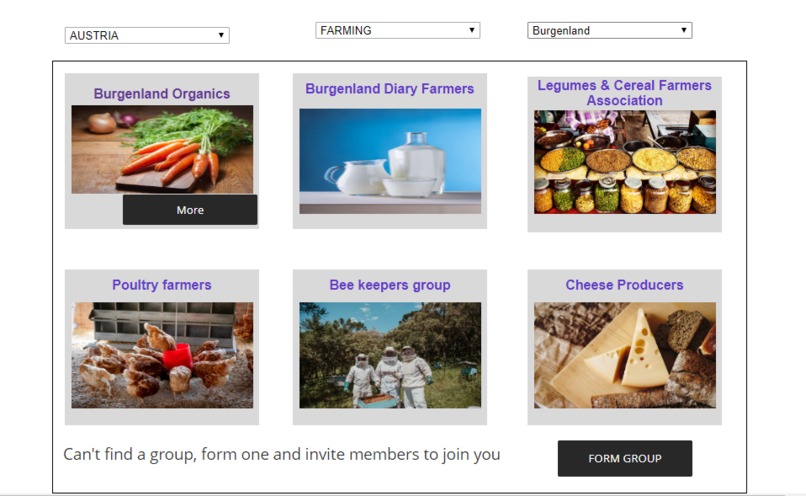Open the FARMING category dropdown
This screenshot has height=496, width=806.
pos(397,30)
